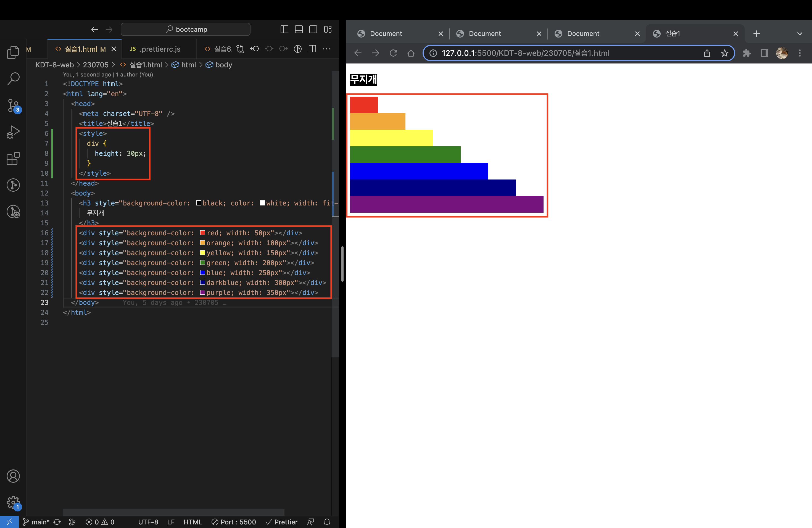Screen dimensions: 812x528
Task: Open Chrome tab search chevron
Action: tap(800, 34)
